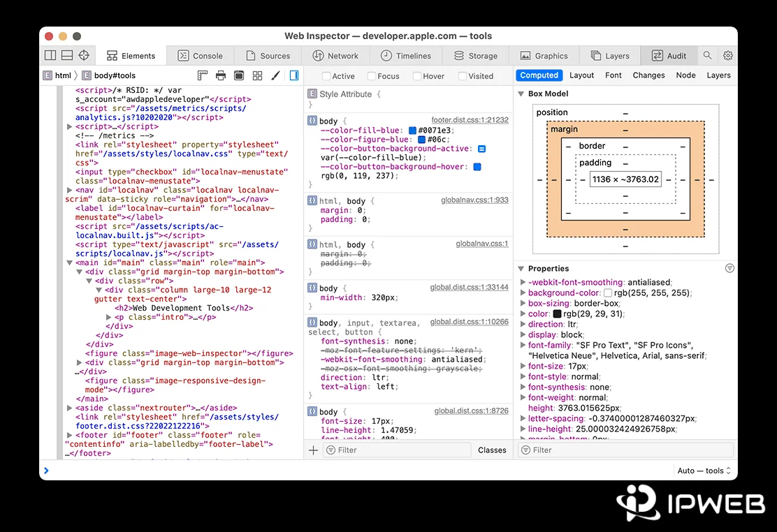777x532 pixels.
Task: Switch to the Sources tab
Action: point(268,55)
